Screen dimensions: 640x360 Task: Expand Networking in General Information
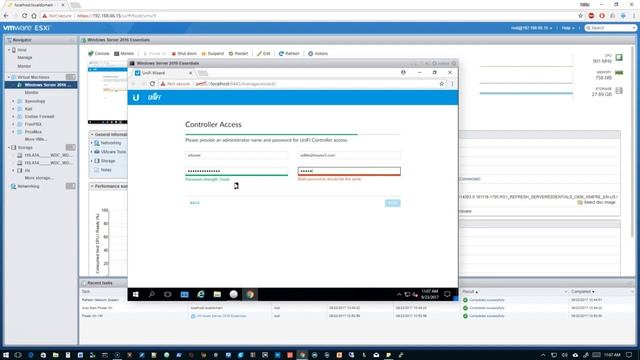pos(92,143)
